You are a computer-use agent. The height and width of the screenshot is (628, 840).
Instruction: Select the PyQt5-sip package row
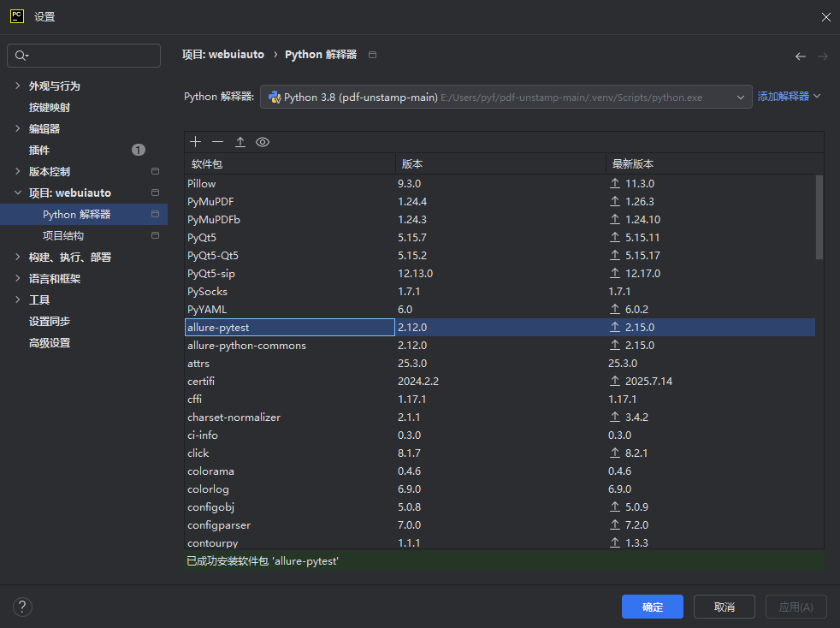tap(500, 273)
